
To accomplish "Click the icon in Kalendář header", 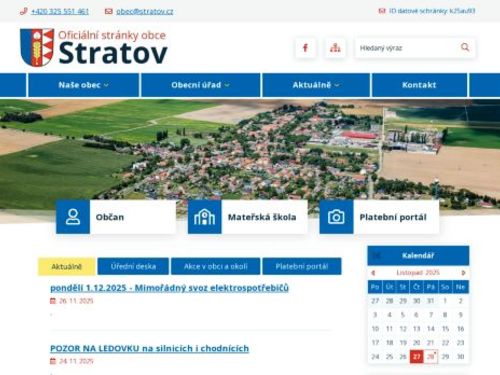I will [x=376, y=256].
